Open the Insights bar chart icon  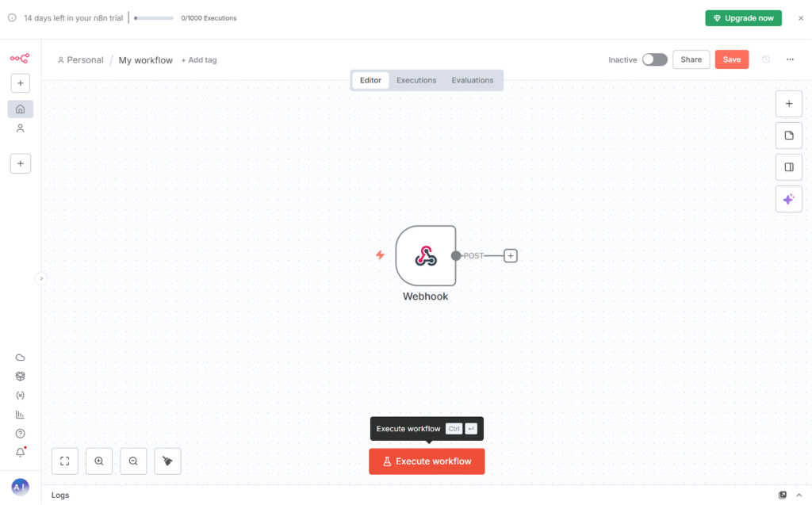[21, 414]
